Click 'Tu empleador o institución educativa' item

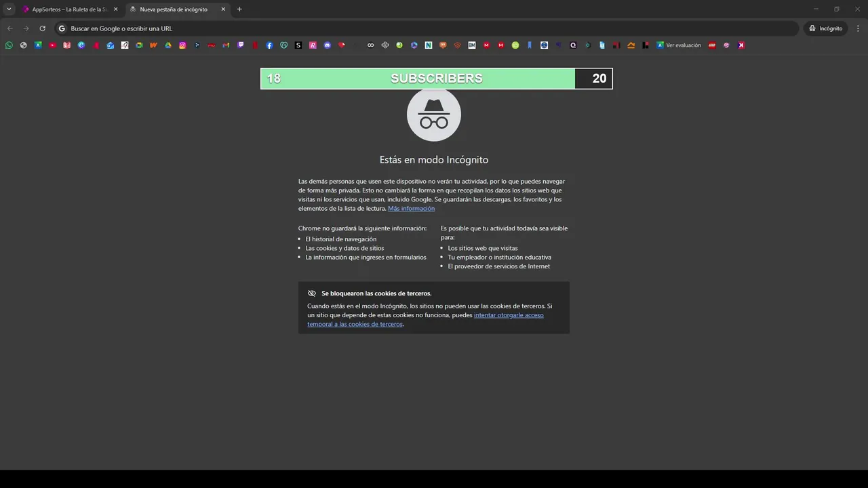(500, 258)
